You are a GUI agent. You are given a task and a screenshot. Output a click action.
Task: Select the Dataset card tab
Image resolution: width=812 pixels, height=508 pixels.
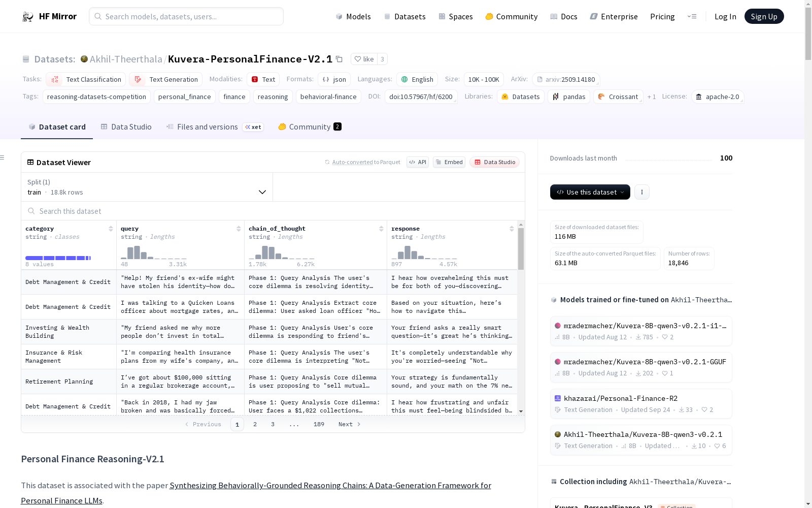coord(57,127)
